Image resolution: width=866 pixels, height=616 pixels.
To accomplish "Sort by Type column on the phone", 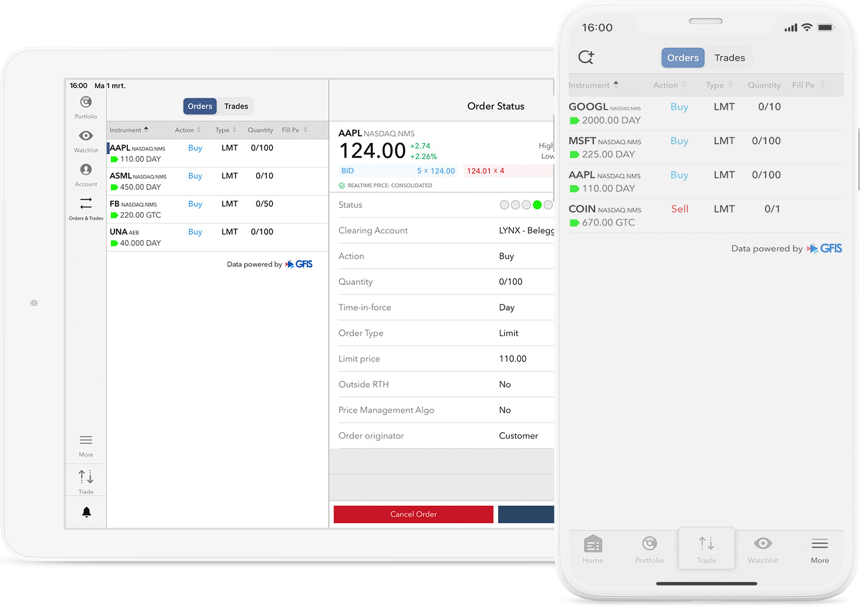I will [x=719, y=85].
